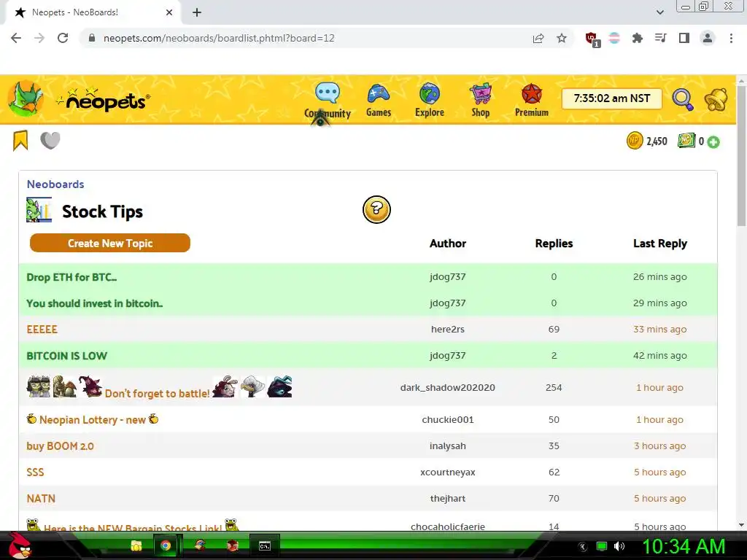Click author thejhart
Viewport: 747px width, 560px height.
pos(448,499)
